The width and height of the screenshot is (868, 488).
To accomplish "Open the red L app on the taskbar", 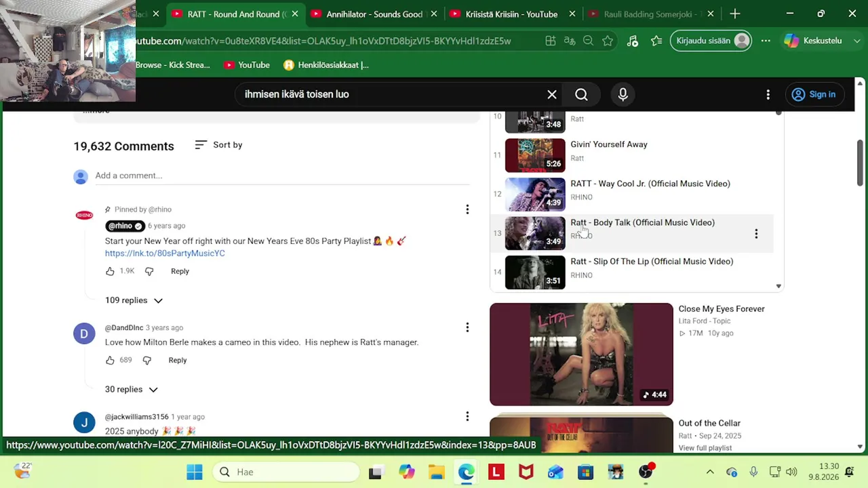I will point(496,472).
